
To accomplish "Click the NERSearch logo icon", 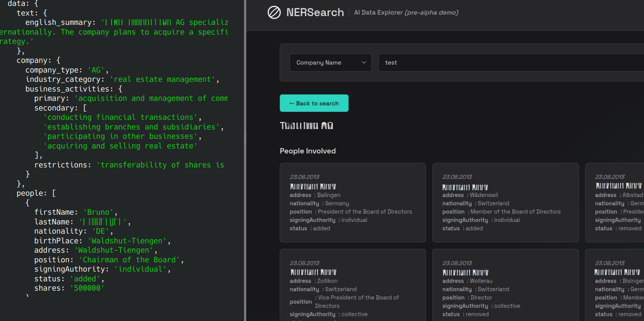I will pos(274,13).
